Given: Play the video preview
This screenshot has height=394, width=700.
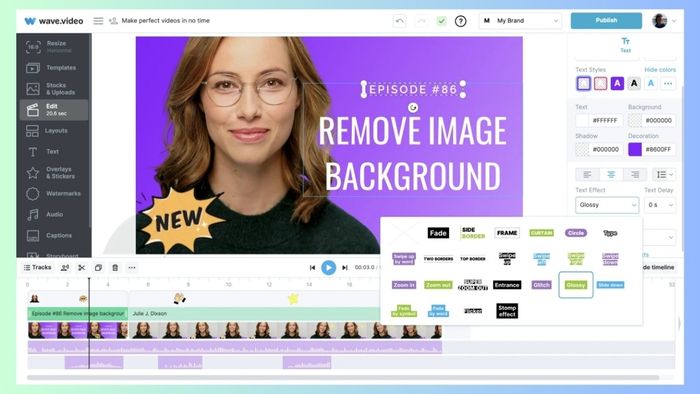Looking at the screenshot, I should pos(329,268).
